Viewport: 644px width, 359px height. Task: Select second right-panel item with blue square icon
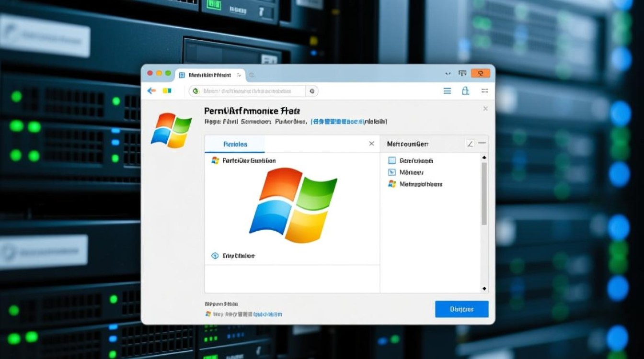[392, 172]
